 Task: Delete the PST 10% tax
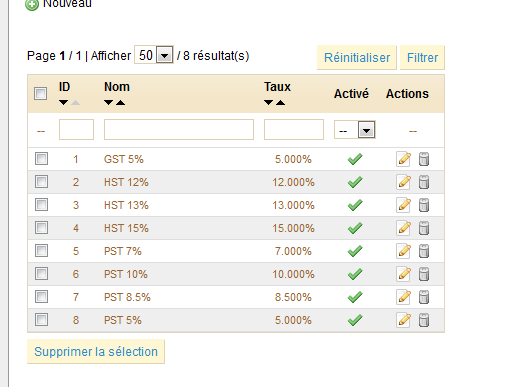[x=424, y=274]
